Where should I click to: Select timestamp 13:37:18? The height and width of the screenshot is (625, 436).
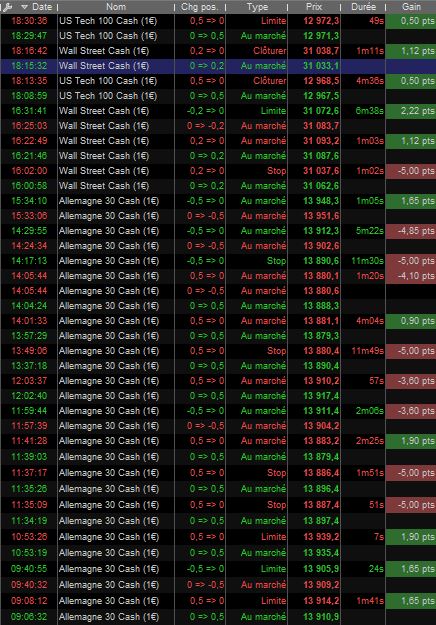click(x=29, y=366)
